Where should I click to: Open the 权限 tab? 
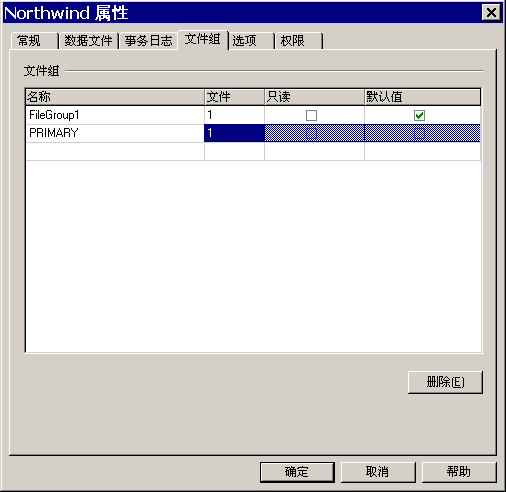click(299, 41)
